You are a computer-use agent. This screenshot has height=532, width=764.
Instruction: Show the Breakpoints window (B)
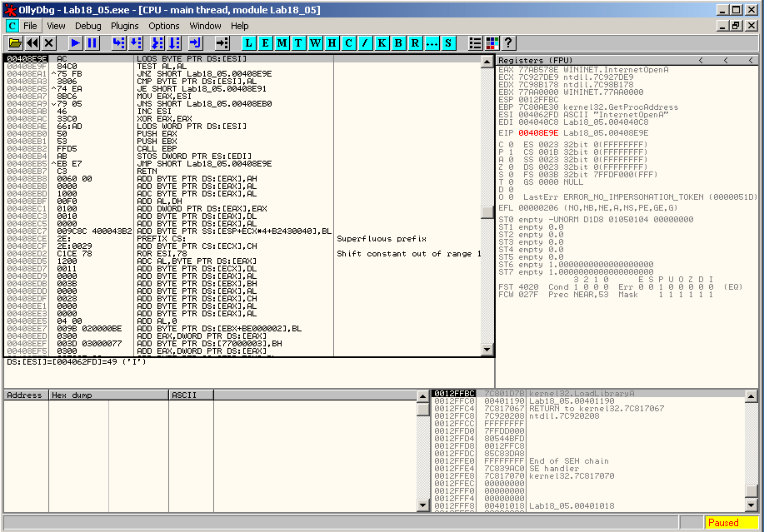point(399,42)
